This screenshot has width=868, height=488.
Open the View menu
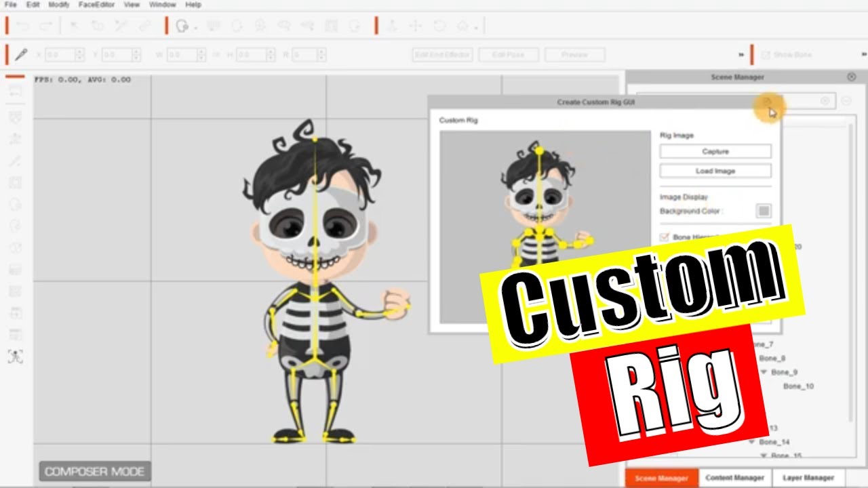tap(132, 5)
